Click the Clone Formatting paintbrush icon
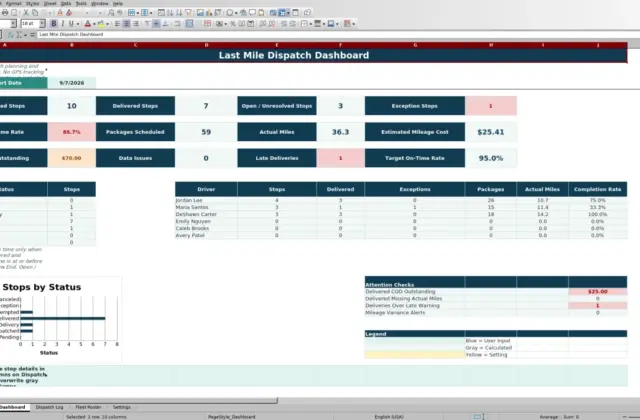640x420 pixels. coord(60,13)
